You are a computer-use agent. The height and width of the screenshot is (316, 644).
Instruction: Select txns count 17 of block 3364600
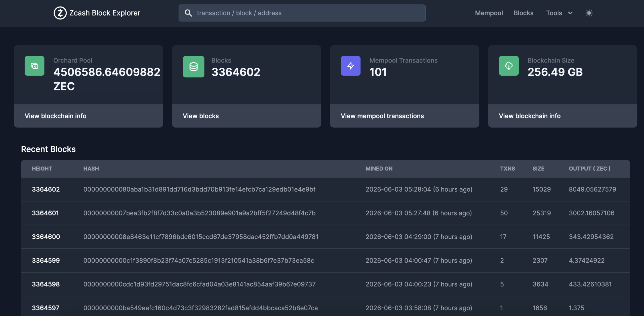click(x=503, y=237)
